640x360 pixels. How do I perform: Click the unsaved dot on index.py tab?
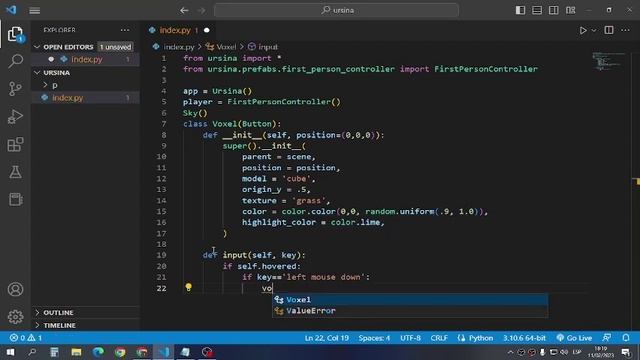(x=207, y=30)
